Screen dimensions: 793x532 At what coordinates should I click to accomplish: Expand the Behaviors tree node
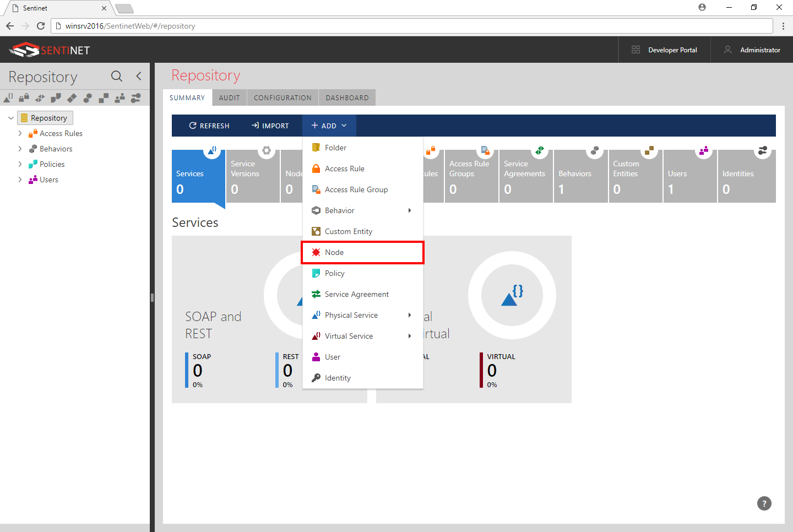click(x=20, y=149)
